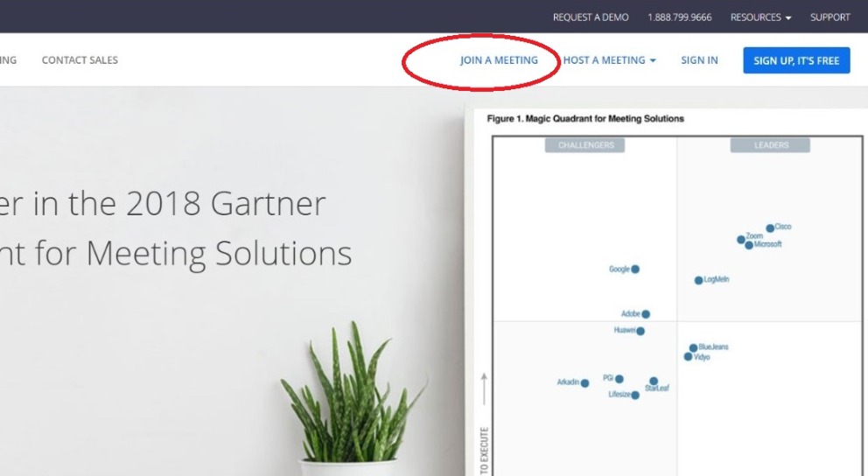This screenshot has height=476, width=868.
Task: Click the LEADERS quadrant label
Action: pyautogui.click(x=770, y=145)
